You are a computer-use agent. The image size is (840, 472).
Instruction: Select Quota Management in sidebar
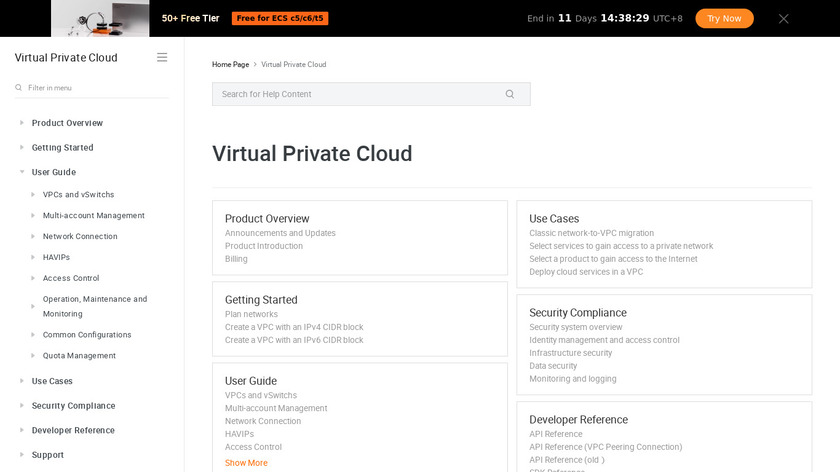79,356
